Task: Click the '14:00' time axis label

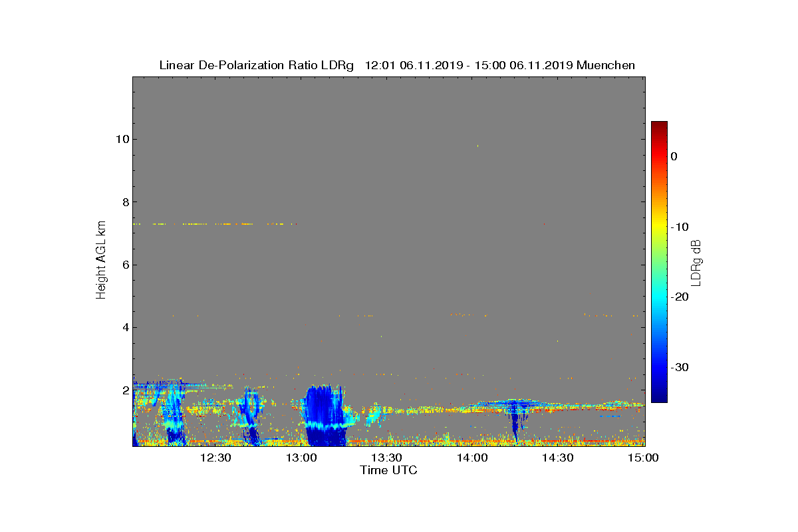Action: pos(472,458)
